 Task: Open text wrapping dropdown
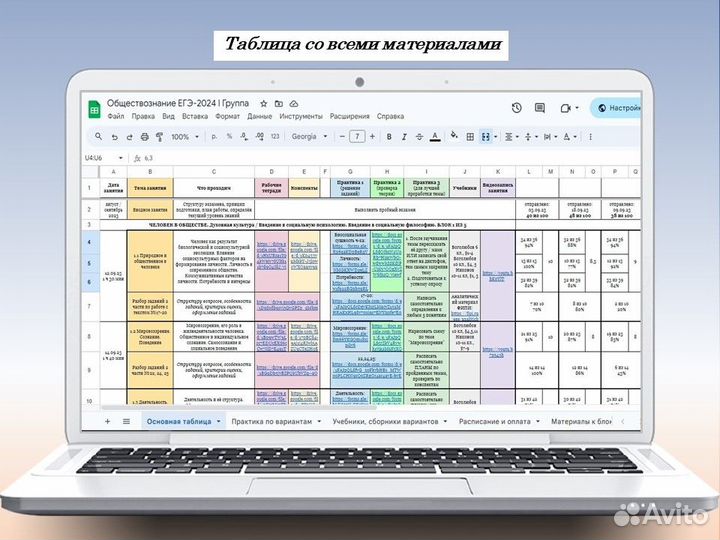pyautogui.click(x=550, y=137)
